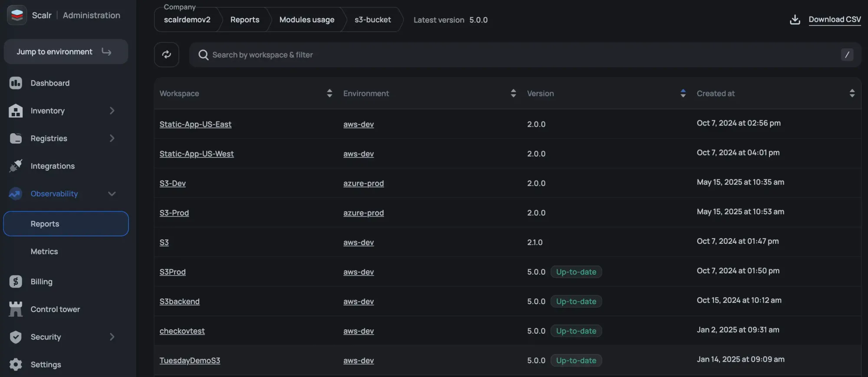This screenshot has height=377, width=868.
Task: Sort table by Workspace column
Action: click(x=329, y=93)
